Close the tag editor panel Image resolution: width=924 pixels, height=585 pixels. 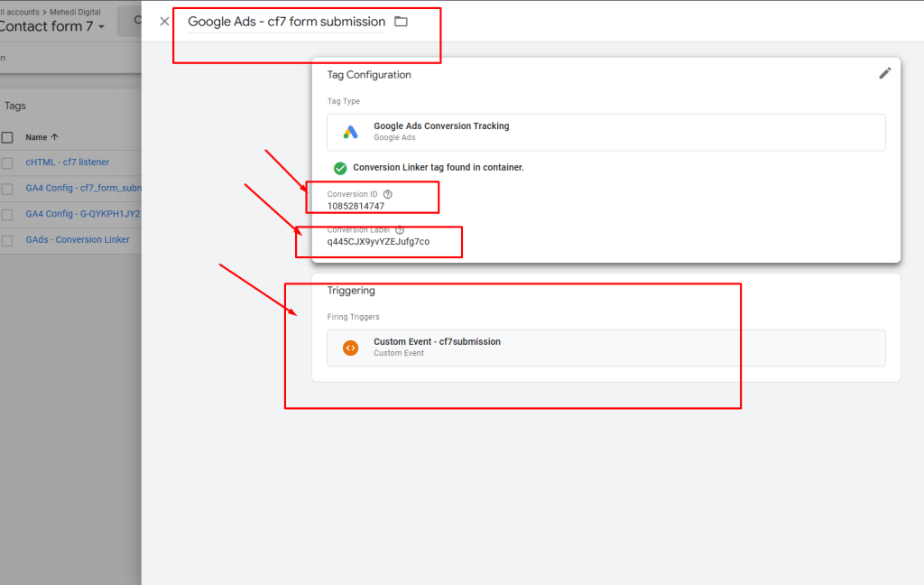click(x=164, y=22)
